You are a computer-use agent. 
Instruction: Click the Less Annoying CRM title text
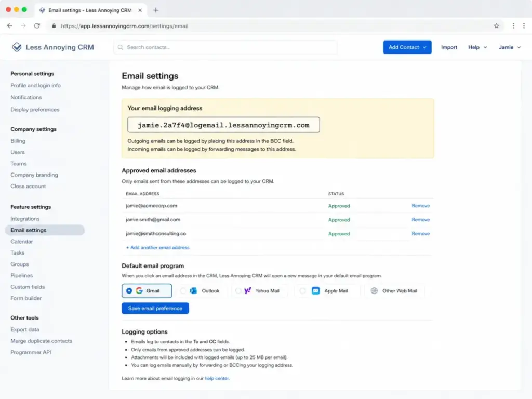[x=60, y=47]
